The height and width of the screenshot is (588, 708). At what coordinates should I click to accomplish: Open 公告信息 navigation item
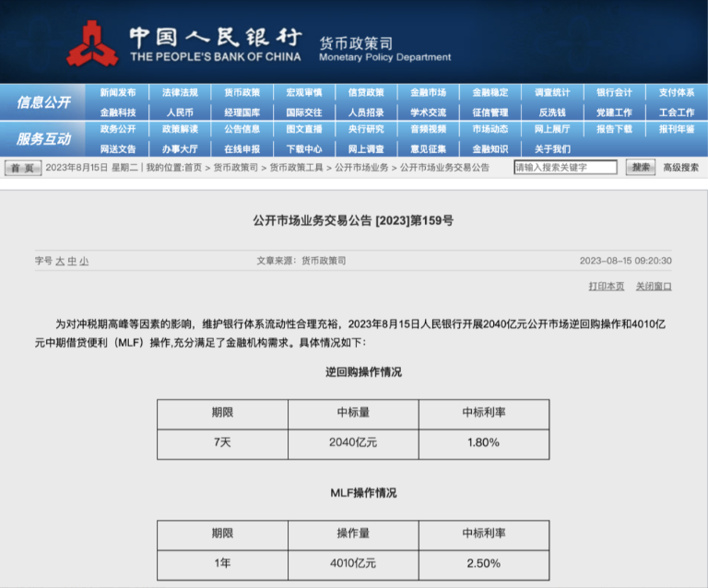(x=242, y=129)
